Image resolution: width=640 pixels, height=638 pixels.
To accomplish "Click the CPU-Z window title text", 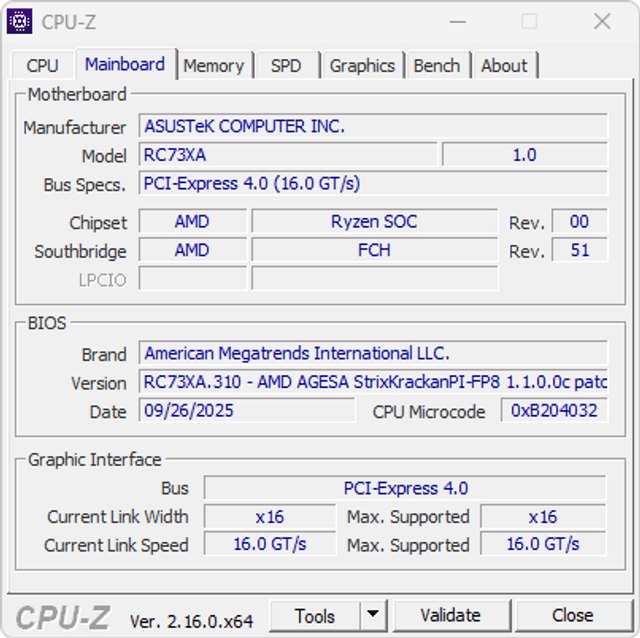I will point(69,22).
